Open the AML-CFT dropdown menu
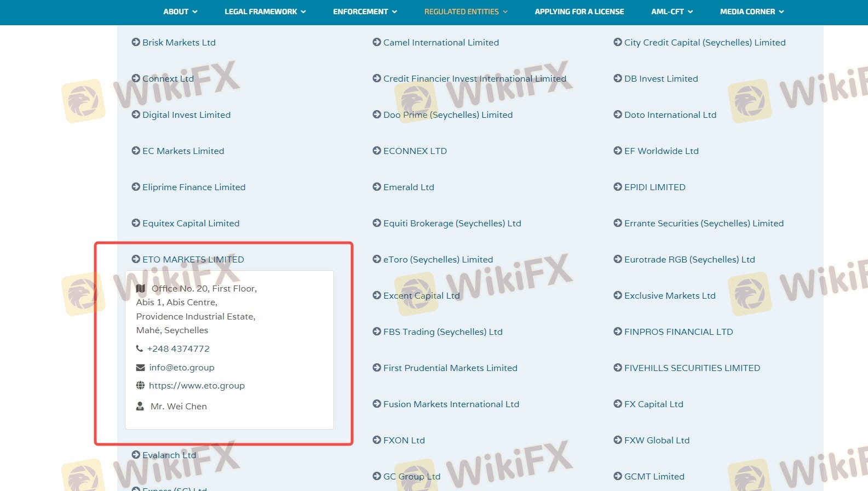The width and height of the screenshot is (868, 491). [671, 12]
